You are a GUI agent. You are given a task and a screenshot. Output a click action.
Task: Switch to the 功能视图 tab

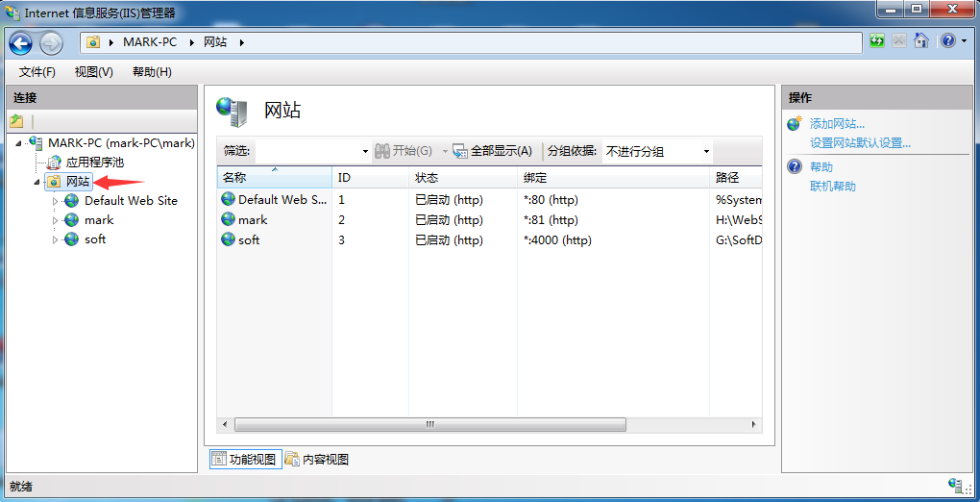245,460
